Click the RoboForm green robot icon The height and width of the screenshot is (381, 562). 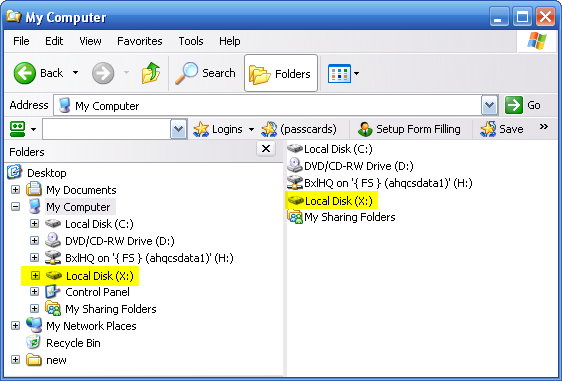click(18, 129)
